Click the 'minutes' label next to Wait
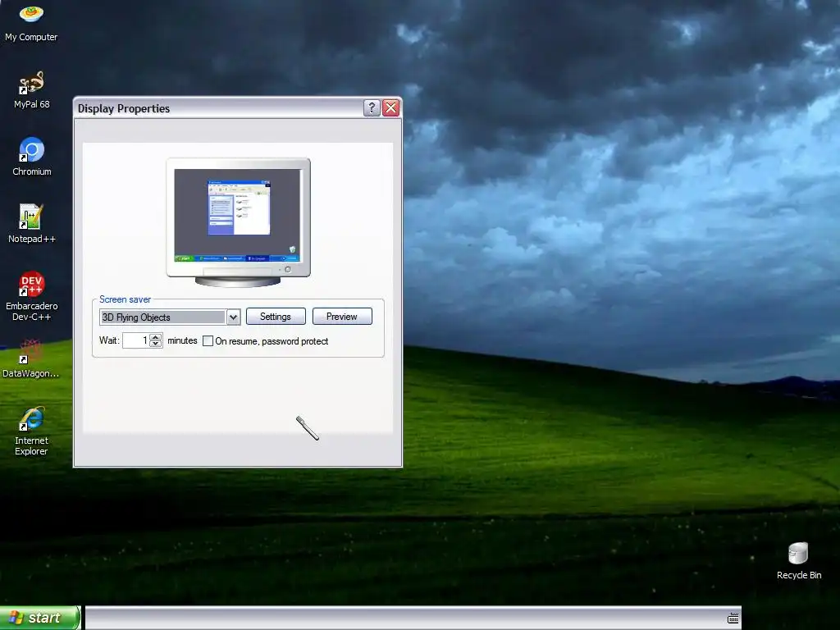Viewport: 840px width, 630px height. point(182,340)
